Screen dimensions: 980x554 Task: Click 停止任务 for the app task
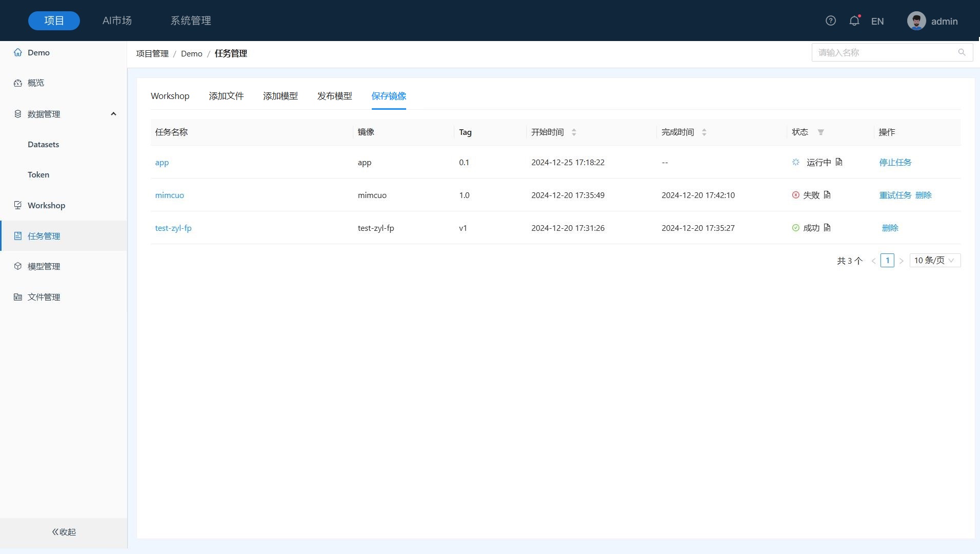pyautogui.click(x=895, y=162)
